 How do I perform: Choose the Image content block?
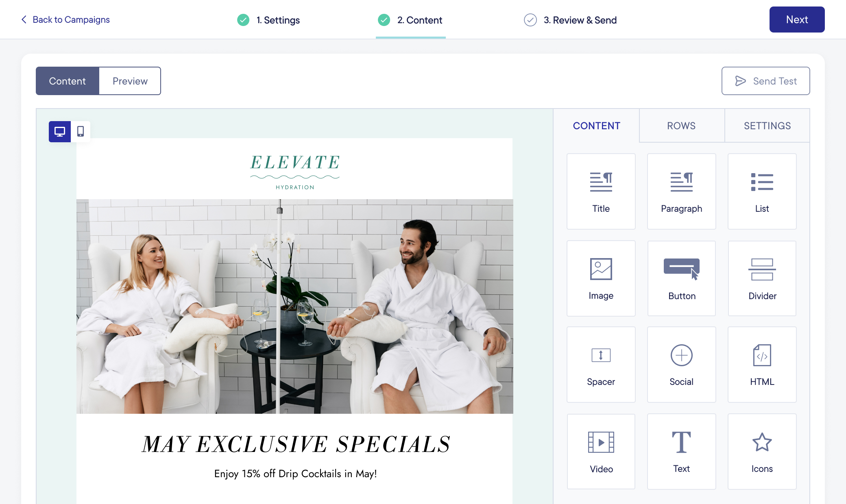click(x=601, y=278)
